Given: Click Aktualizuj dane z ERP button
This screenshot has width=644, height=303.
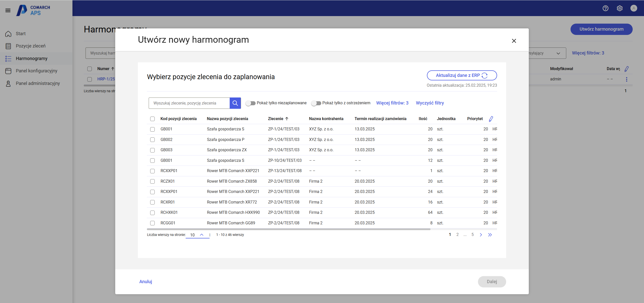Looking at the screenshot, I should click(x=462, y=75).
